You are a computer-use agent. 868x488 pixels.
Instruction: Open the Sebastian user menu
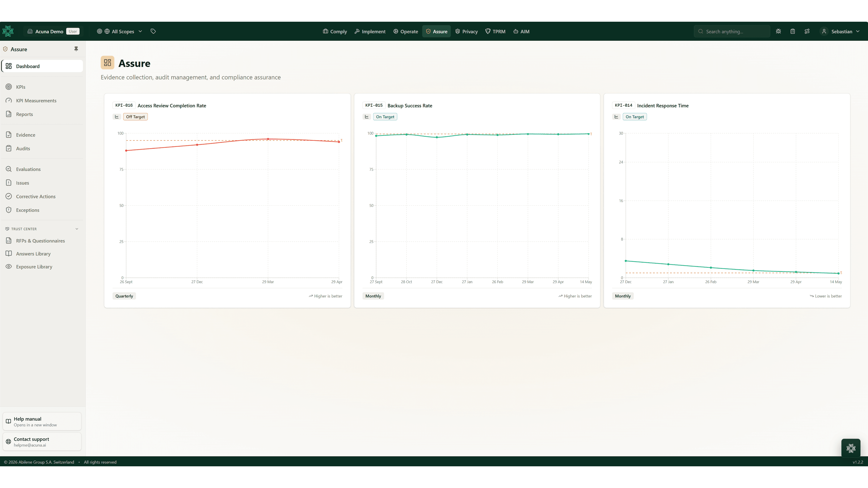pos(840,31)
